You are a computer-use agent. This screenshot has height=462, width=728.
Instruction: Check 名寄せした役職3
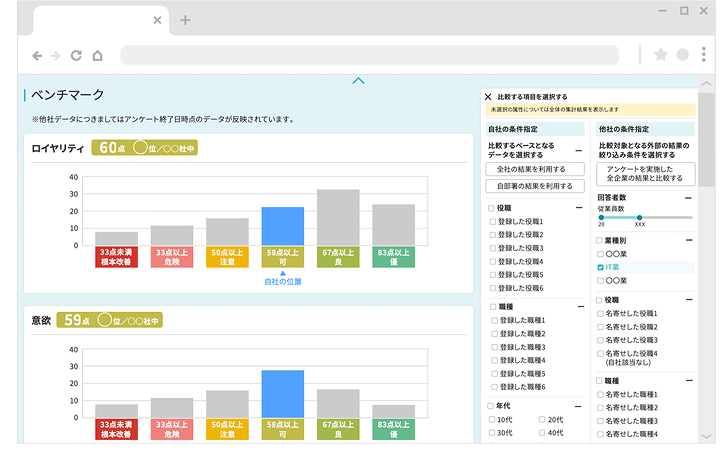tap(600, 340)
